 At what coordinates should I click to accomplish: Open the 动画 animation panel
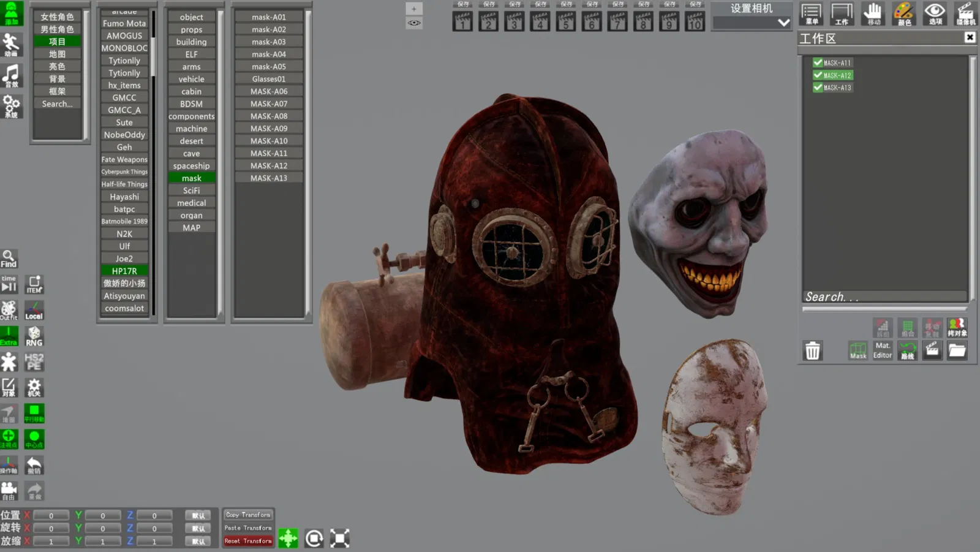click(11, 44)
